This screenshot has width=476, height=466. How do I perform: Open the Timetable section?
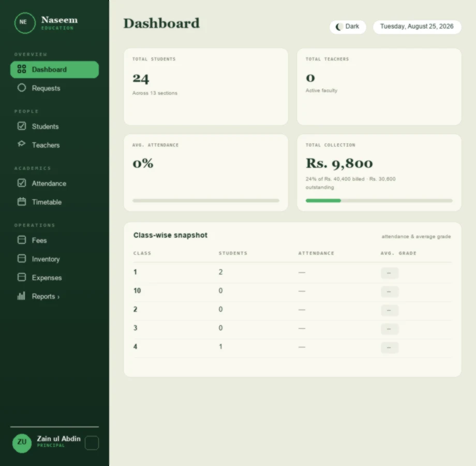click(x=54, y=202)
